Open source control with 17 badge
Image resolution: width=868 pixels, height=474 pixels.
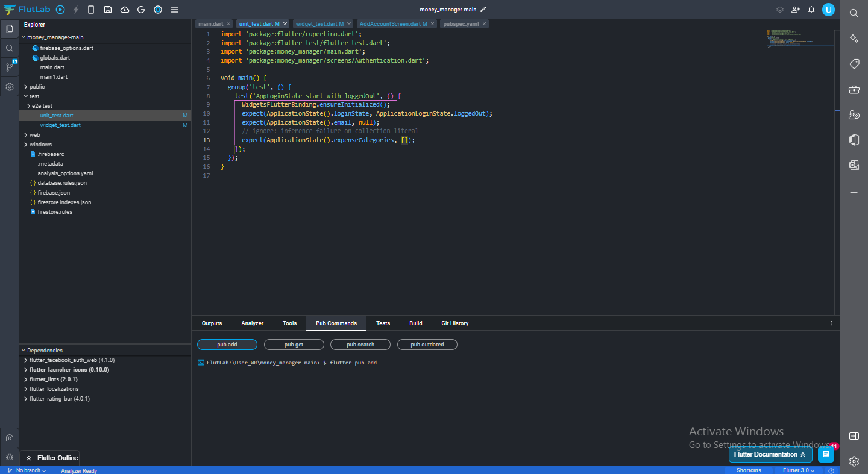click(10, 67)
